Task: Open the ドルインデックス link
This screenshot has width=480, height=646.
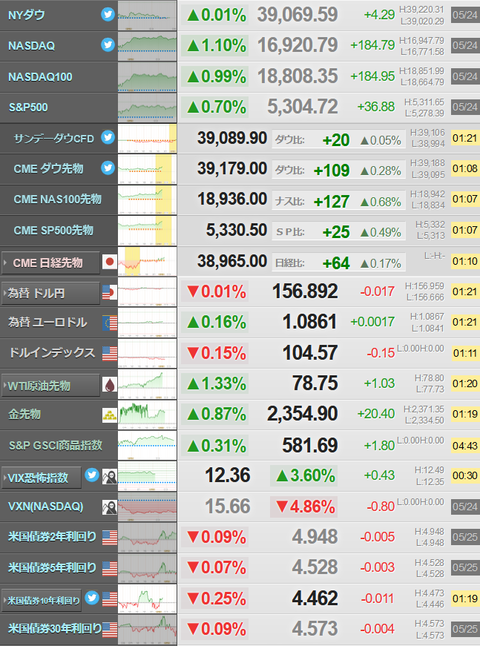Action: point(52,353)
